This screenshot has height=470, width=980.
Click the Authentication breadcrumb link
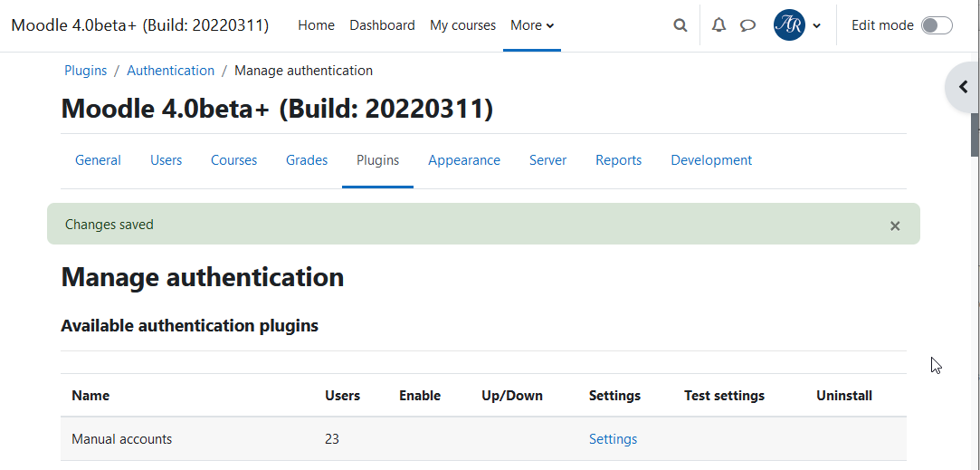pos(171,71)
